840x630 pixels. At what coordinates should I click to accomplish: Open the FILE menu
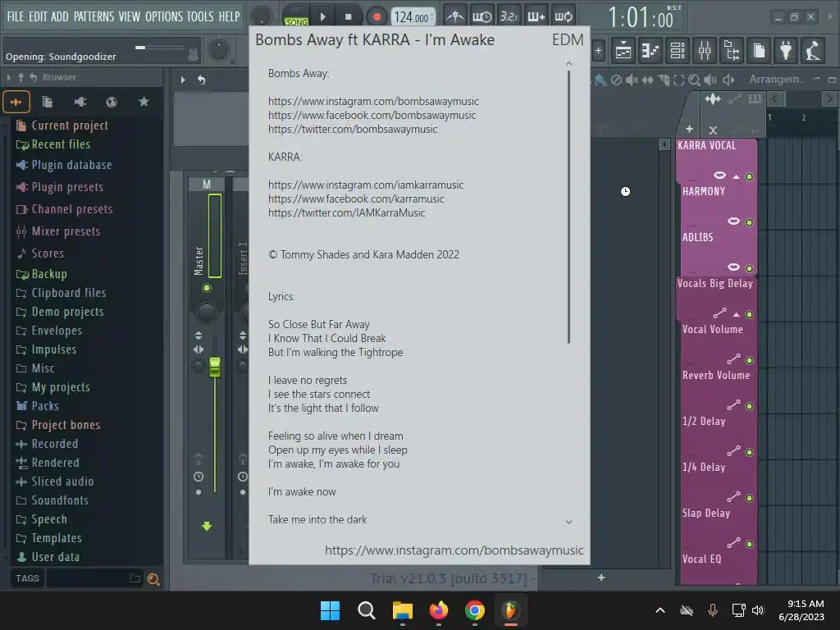(x=15, y=16)
